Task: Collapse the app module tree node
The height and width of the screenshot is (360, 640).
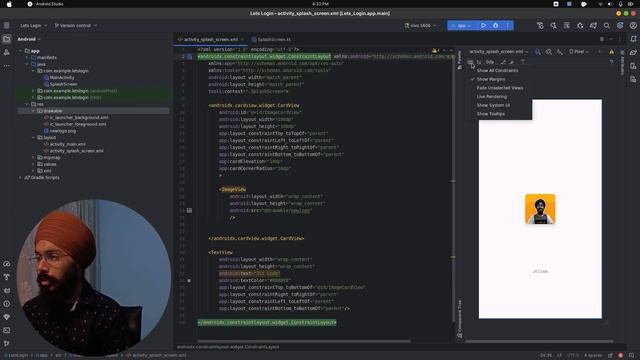Action: click(x=20, y=51)
